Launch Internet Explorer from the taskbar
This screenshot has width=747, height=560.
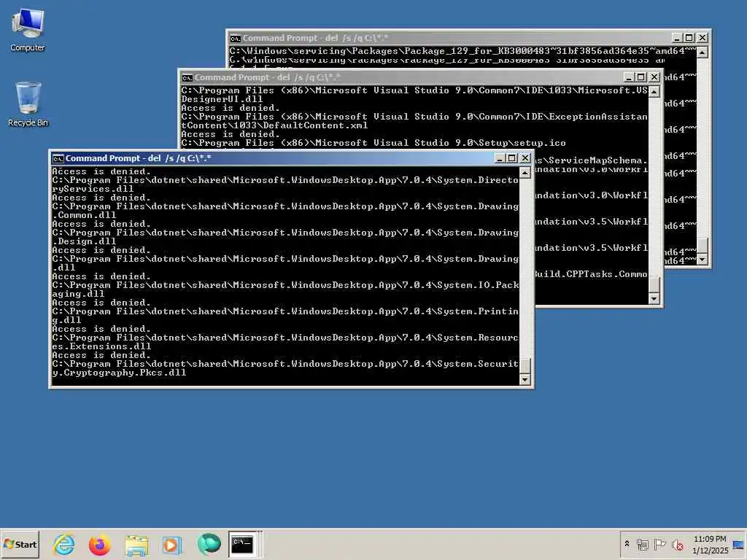point(64,544)
